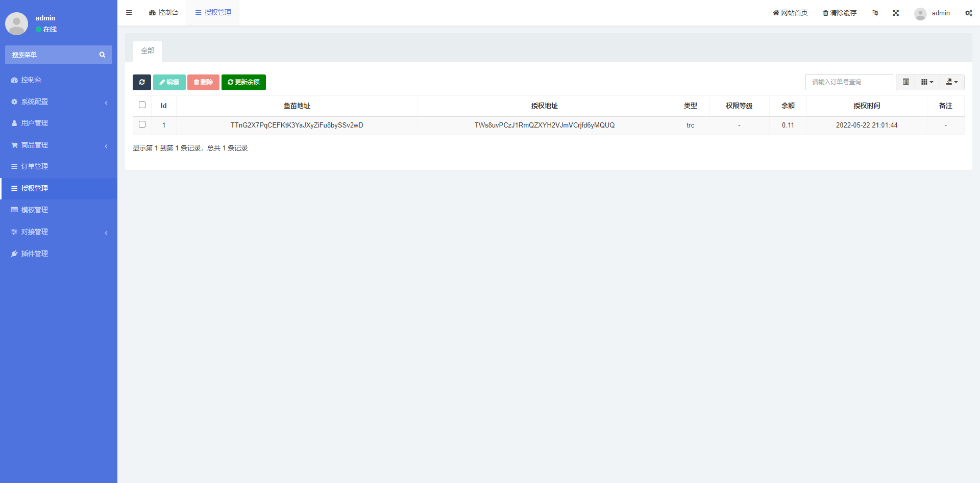Click the search magnifier in sidebar
The height and width of the screenshot is (483, 980).
102,55
